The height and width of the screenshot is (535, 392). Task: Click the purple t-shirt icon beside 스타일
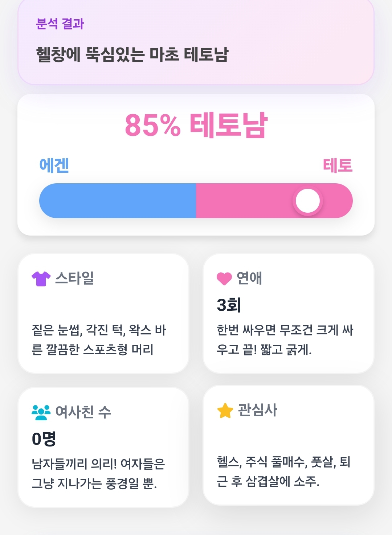pos(41,279)
